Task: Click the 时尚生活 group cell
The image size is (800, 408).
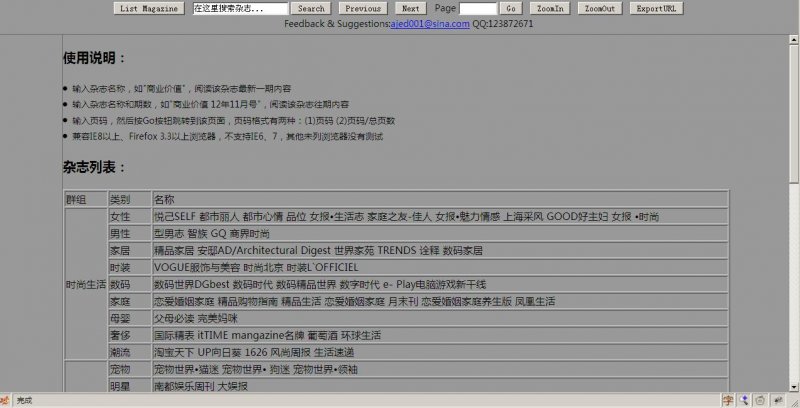Action: (x=86, y=284)
